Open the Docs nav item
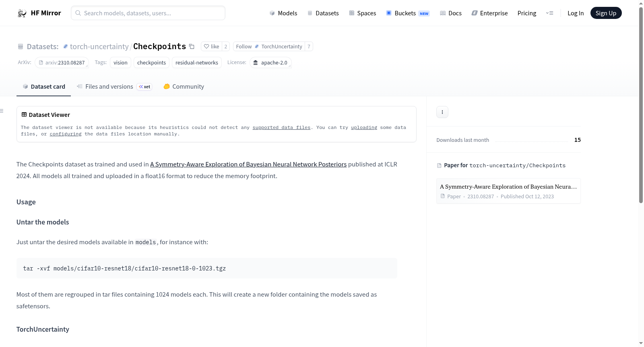Screen dimensions: 644x347 [451, 13]
